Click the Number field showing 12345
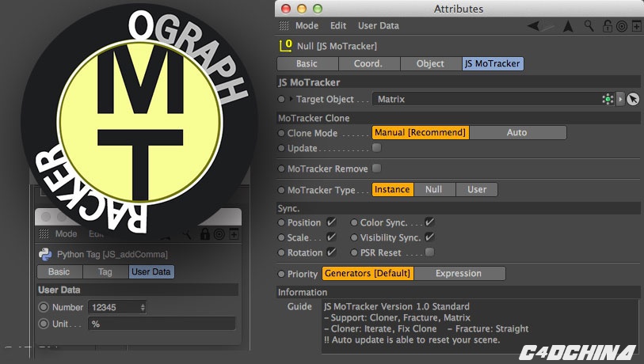This screenshot has width=644, height=364. [116, 307]
